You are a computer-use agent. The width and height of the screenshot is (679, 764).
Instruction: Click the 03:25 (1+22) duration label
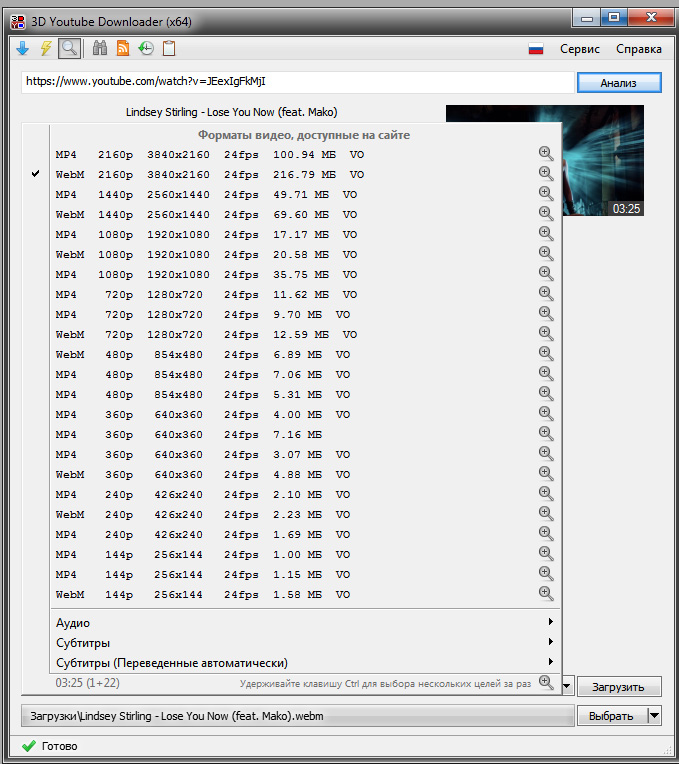click(88, 683)
